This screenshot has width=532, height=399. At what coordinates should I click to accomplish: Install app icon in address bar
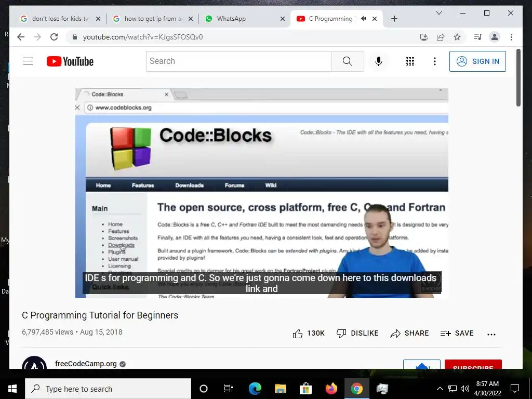(x=424, y=37)
